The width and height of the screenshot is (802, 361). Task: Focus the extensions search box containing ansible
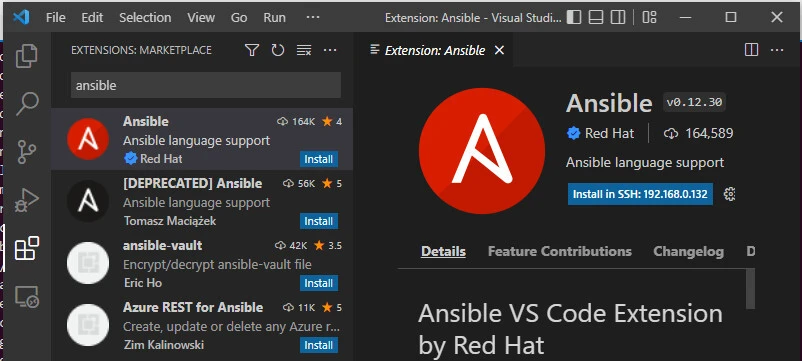(x=206, y=85)
